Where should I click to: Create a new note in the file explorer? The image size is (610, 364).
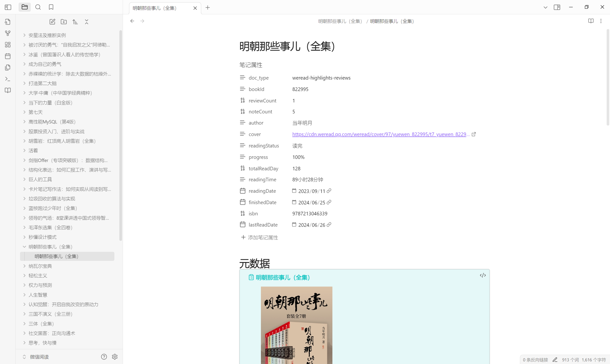point(52,22)
